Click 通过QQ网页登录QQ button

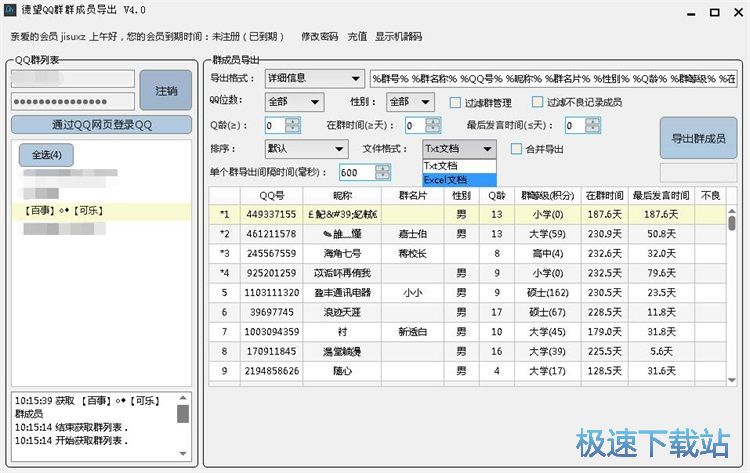[101, 125]
